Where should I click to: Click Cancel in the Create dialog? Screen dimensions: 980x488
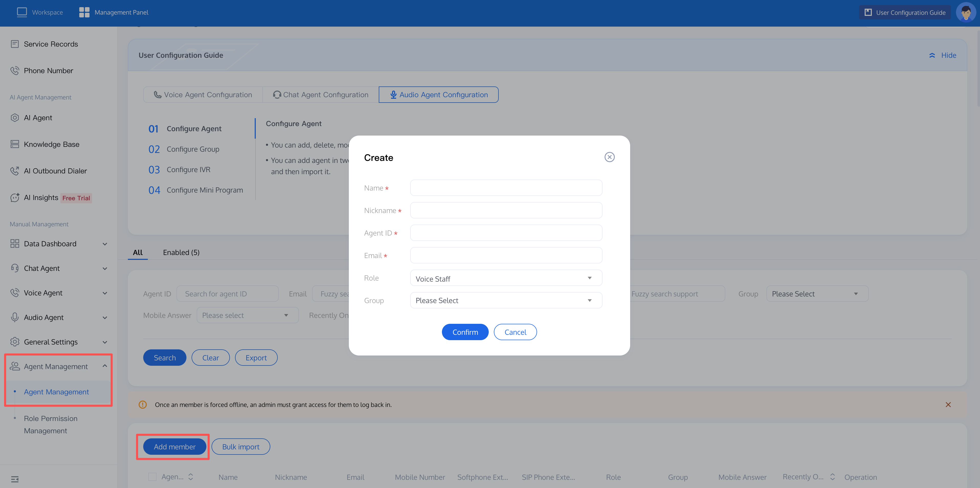point(515,332)
